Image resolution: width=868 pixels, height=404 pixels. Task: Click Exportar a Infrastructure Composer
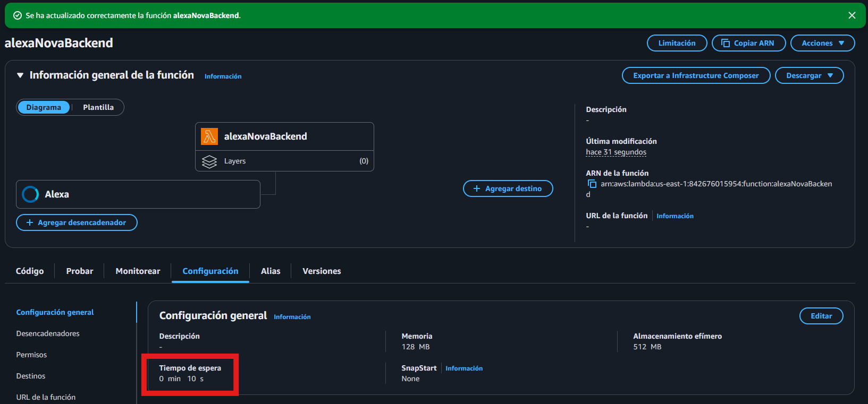pyautogui.click(x=695, y=75)
